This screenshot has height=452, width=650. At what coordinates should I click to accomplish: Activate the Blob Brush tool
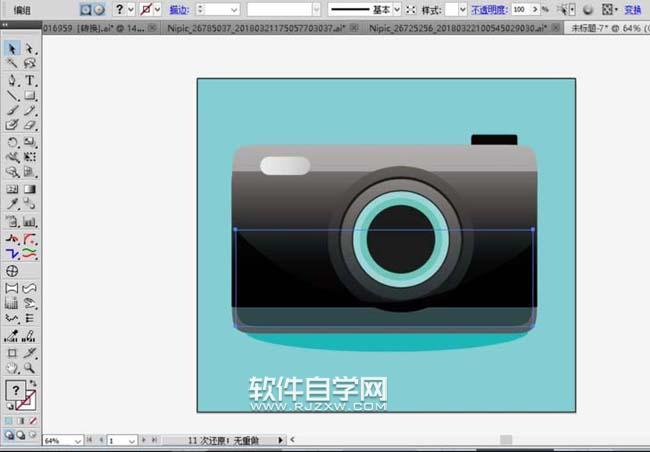[x=12, y=125]
